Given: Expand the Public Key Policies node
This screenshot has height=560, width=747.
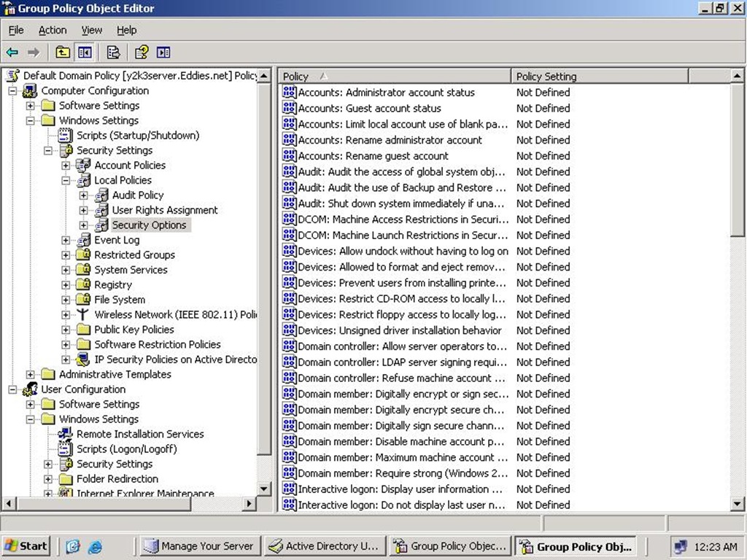Looking at the screenshot, I should 66,330.
